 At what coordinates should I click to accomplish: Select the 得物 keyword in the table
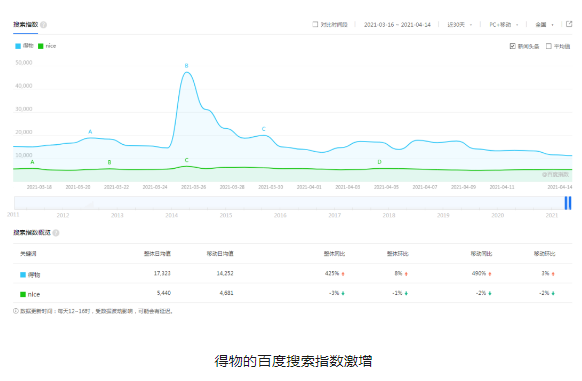click(34, 275)
